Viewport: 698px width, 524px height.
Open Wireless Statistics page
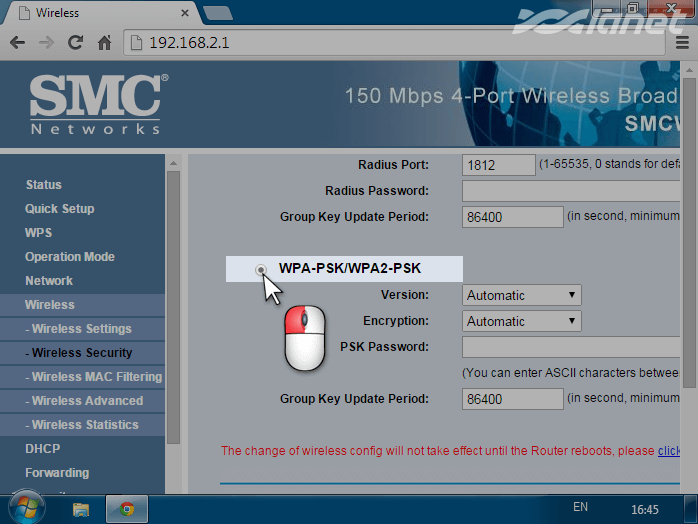click(x=82, y=425)
